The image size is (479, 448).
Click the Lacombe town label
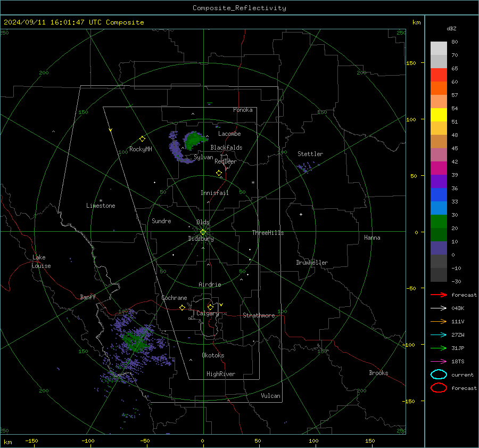[x=229, y=134]
